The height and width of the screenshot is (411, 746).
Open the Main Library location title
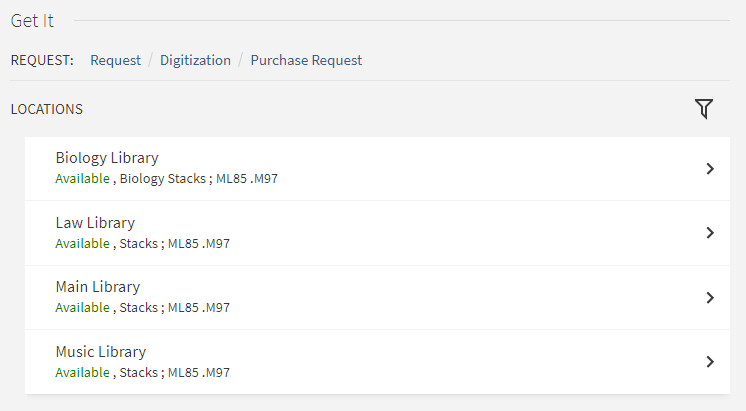pyautogui.click(x=98, y=287)
